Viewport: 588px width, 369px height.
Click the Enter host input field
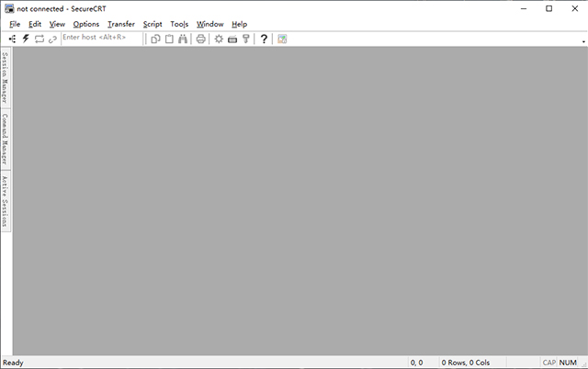(102, 38)
